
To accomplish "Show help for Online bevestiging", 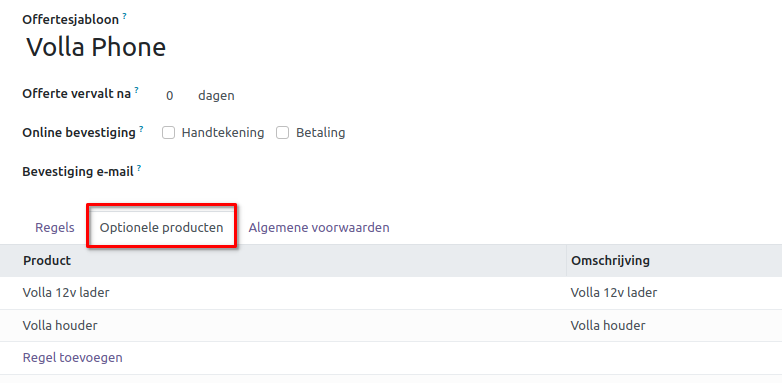I will (x=141, y=130).
